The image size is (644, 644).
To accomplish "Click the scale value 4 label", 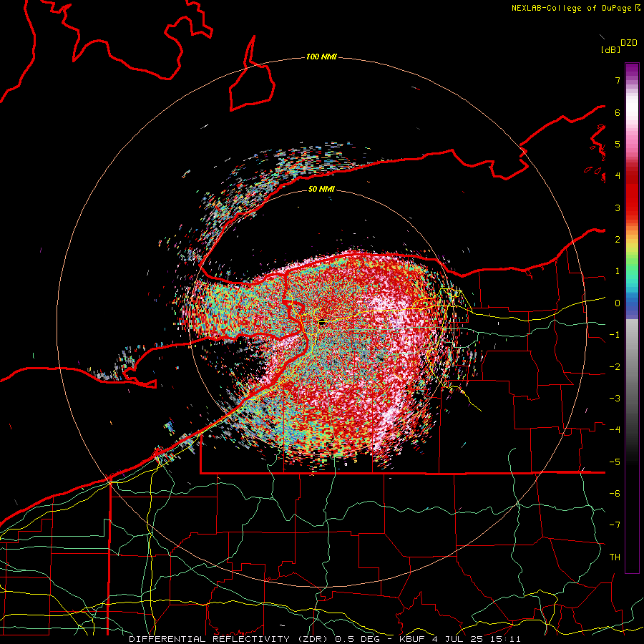I will point(618,176).
